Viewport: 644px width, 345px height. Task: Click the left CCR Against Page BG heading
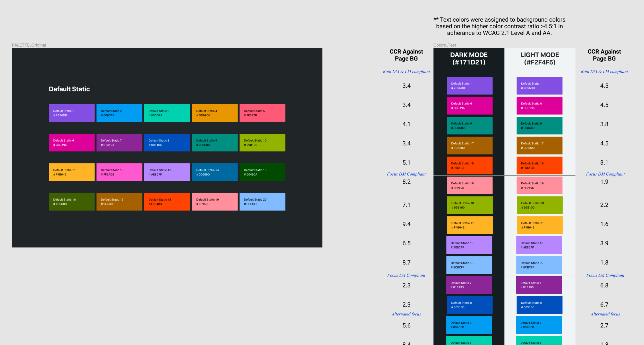click(406, 55)
